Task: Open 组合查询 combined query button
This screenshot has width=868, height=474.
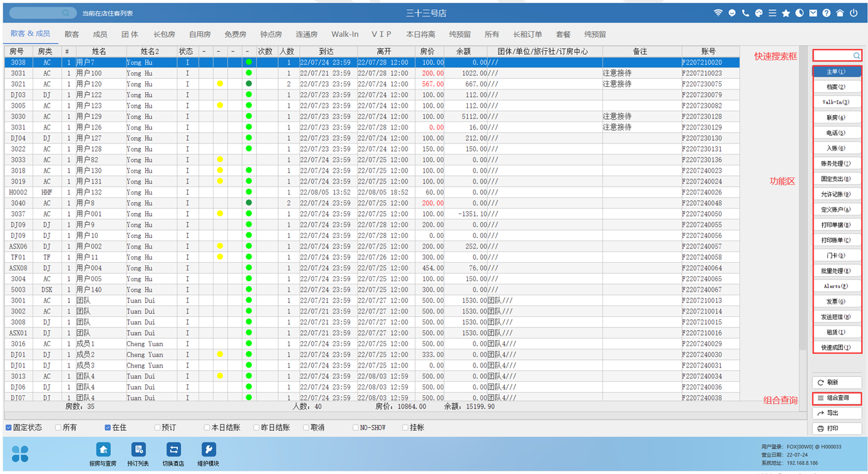Action: point(837,398)
